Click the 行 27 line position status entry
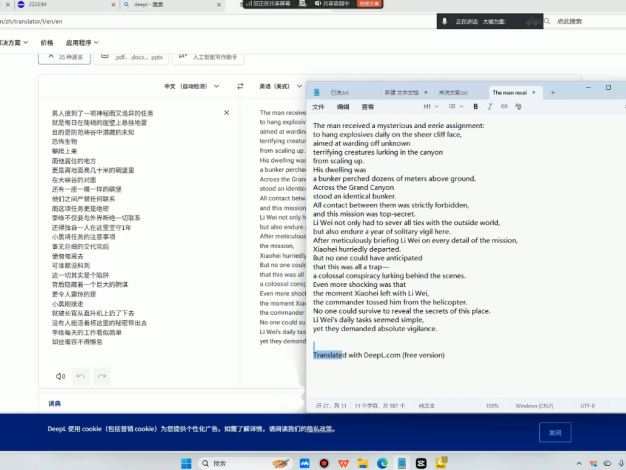This screenshot has width=626, height=470. 331,406
